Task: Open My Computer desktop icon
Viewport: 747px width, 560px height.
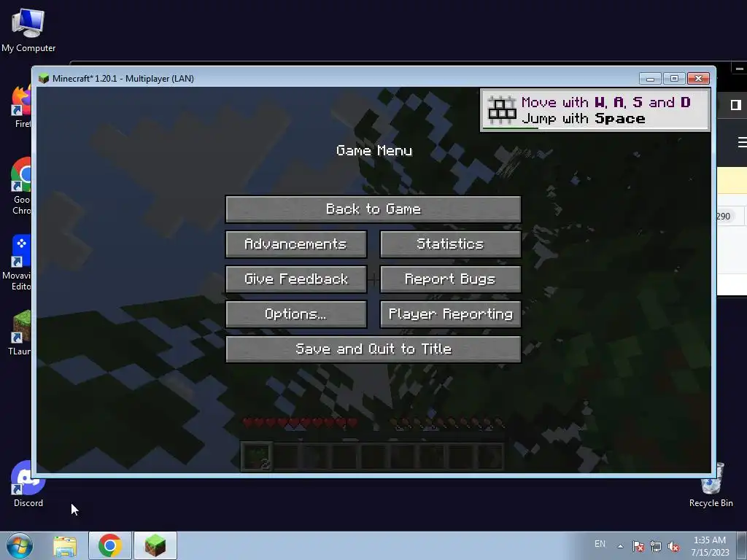Action: pos(28,29)
